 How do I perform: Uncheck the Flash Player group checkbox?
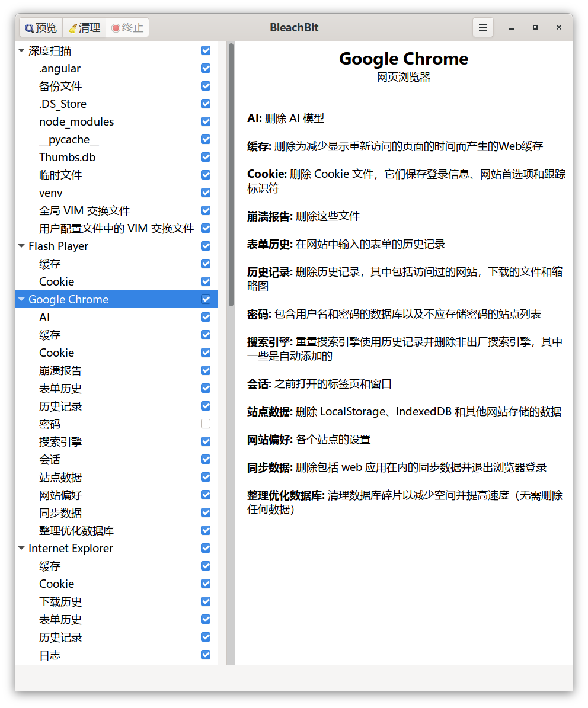pyautogui.click(x=206, y=246)
